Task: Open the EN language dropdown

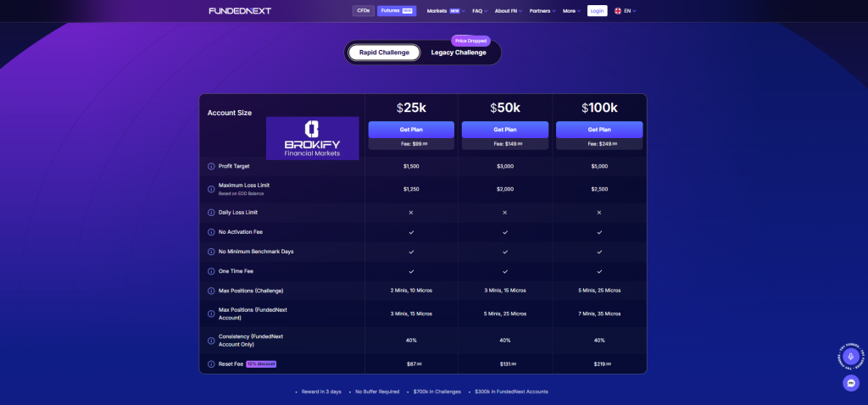Action: [x=625, y=11]
